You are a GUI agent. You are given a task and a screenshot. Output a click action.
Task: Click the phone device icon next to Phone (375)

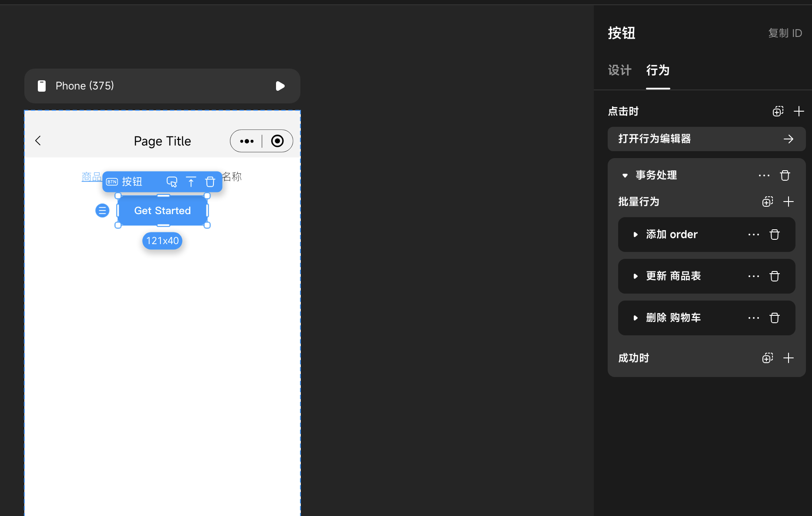pyautogui.click(x=42, y=86)
